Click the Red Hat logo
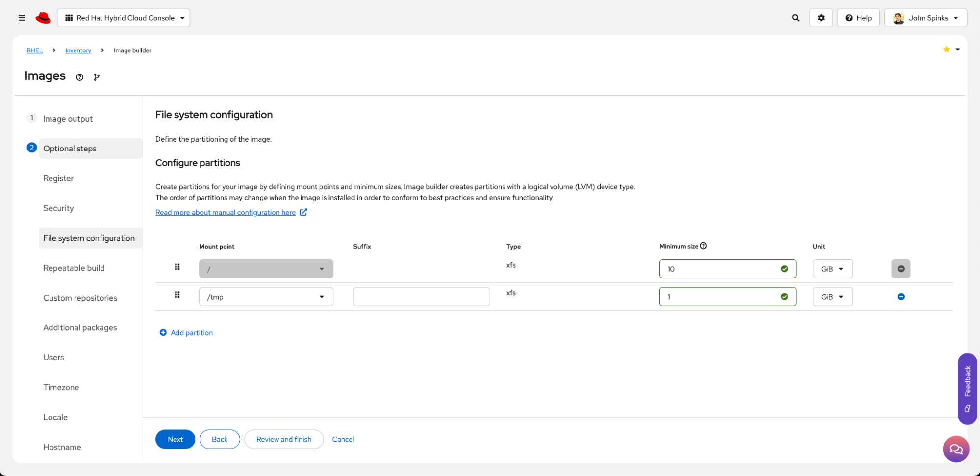 [x=43, y=18]
